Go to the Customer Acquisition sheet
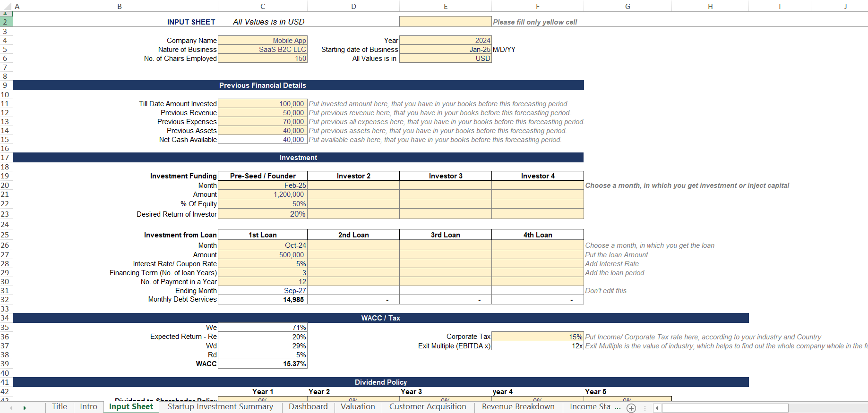The image size is (868, 413). pos(428,407)
